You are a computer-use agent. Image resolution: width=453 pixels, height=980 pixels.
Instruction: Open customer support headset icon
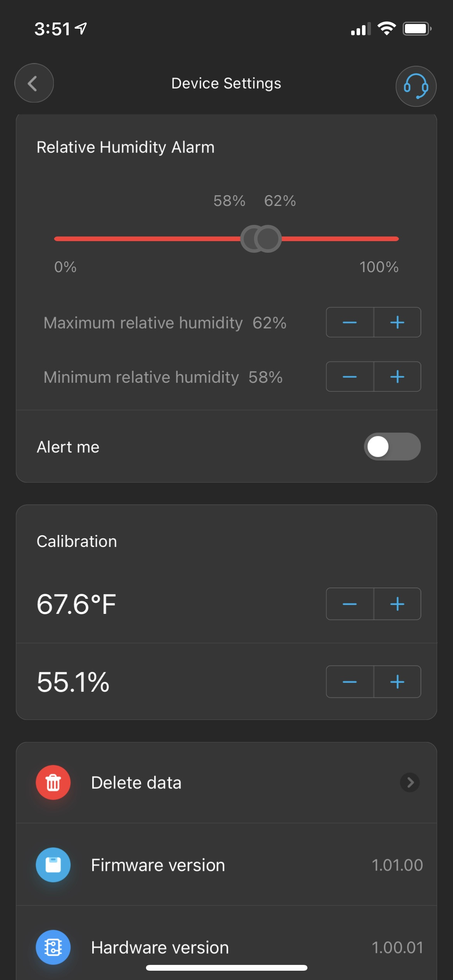point(416,86)
